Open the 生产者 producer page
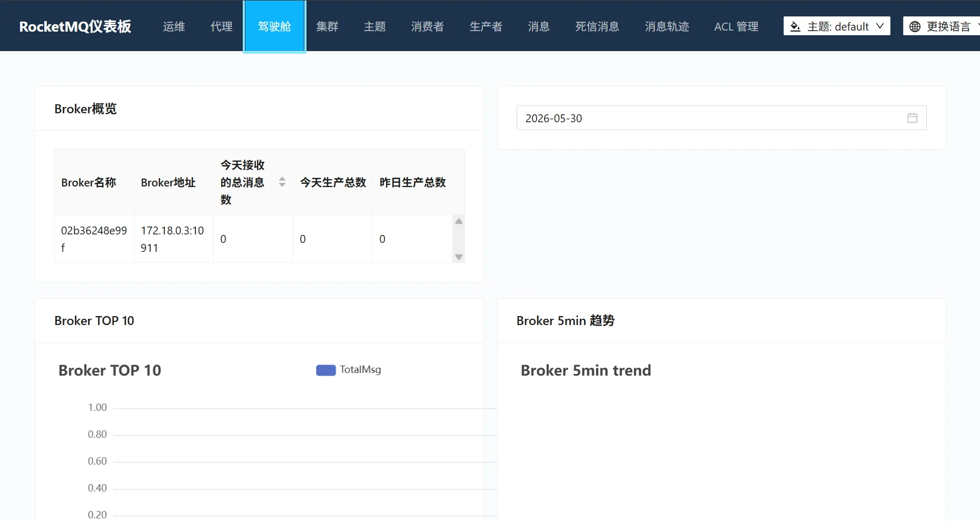 (x=486, y=26)
